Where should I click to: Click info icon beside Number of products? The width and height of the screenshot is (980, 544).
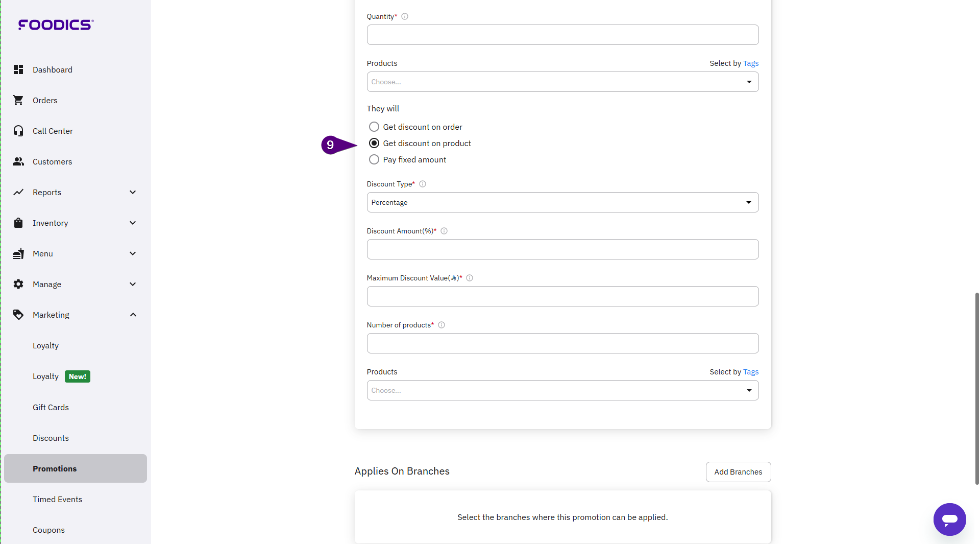point(442,325)
